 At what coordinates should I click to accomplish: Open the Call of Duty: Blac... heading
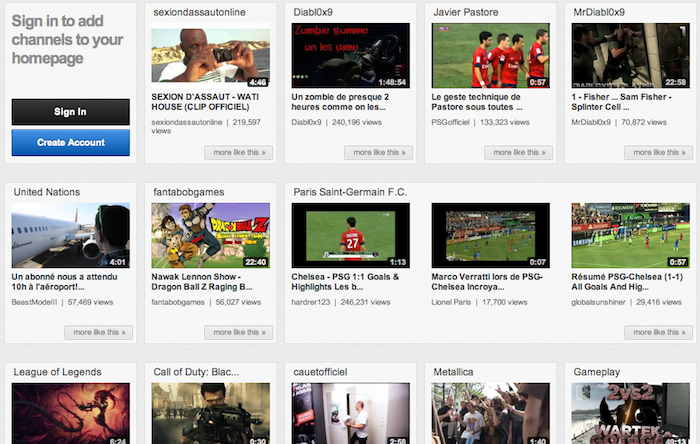tap(196, 372)
